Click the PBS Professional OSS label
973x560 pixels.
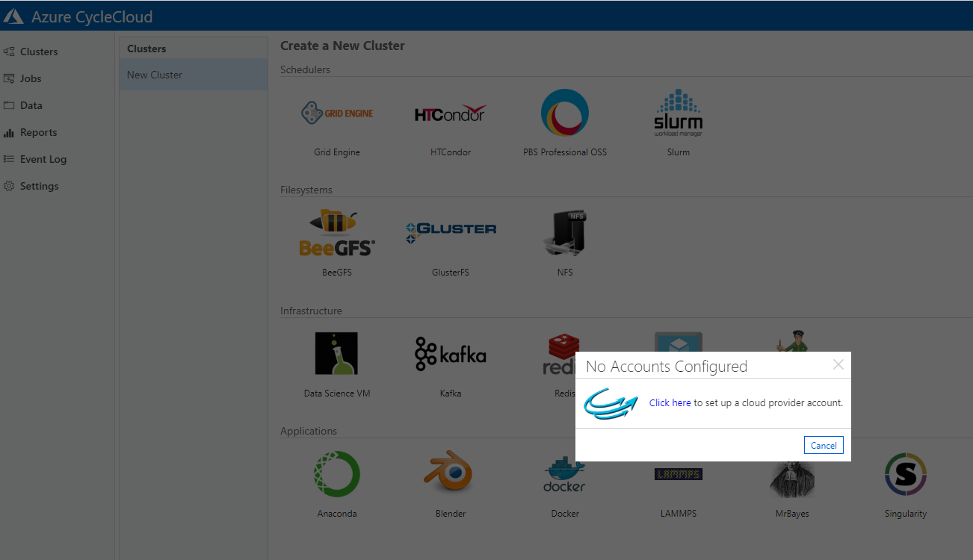[x=565, y=152]
